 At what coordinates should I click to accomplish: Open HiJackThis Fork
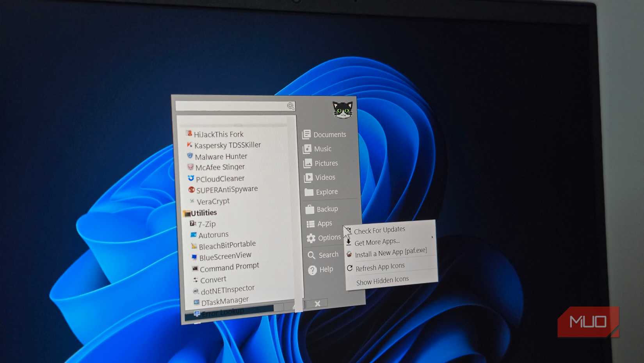tap(219, 134)
